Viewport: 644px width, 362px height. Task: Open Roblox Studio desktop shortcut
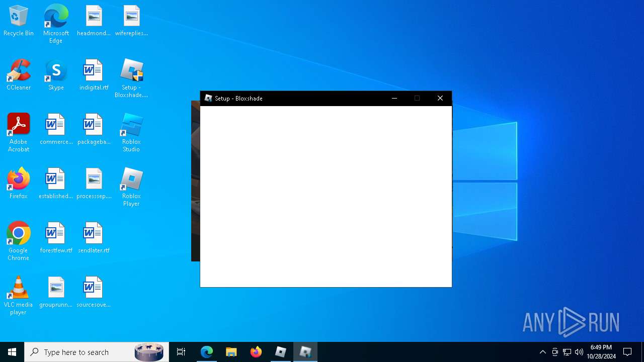(x=131, y=133)
